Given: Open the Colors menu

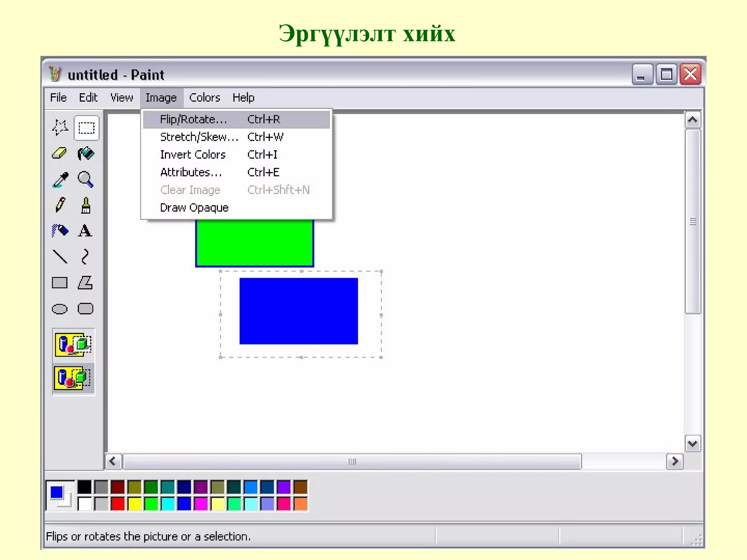Looking at the screenshot, I should tap(205, 98).
